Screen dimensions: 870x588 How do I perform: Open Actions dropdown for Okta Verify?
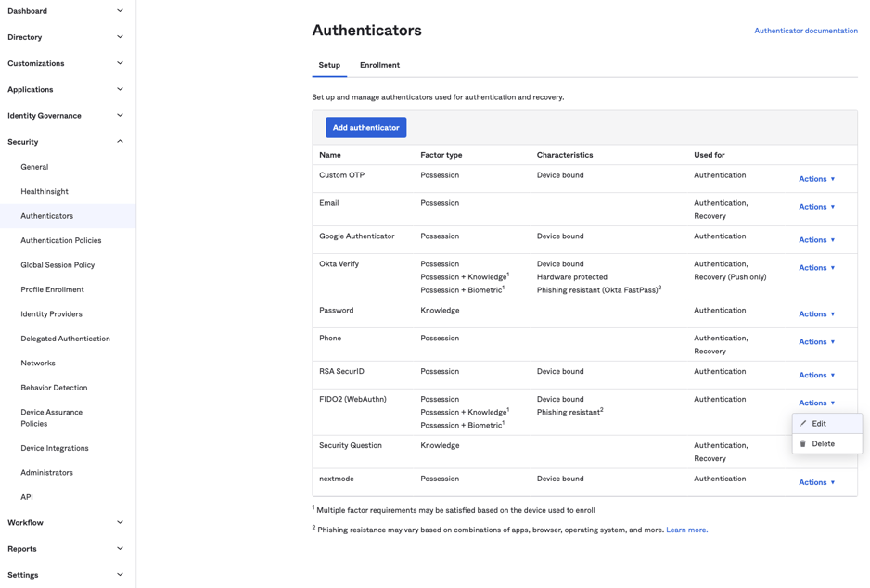816,268
